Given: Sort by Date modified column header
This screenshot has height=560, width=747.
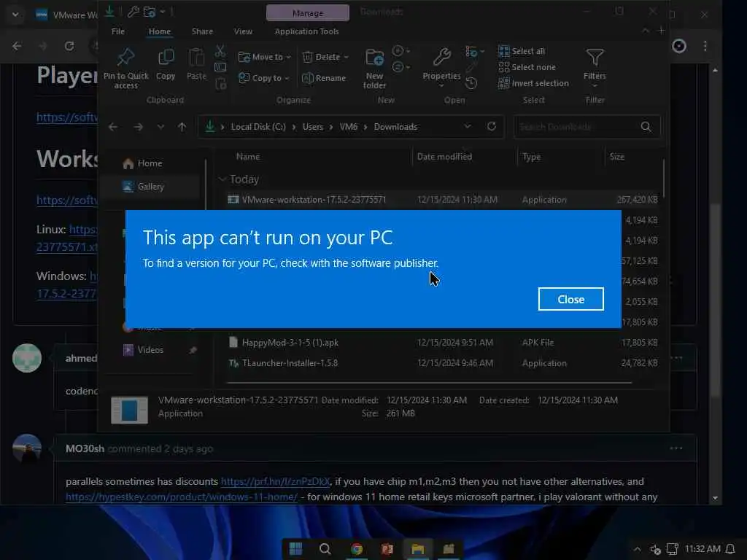Looking at the screenshot, I should pyautogui.click(x=444, y=157).
